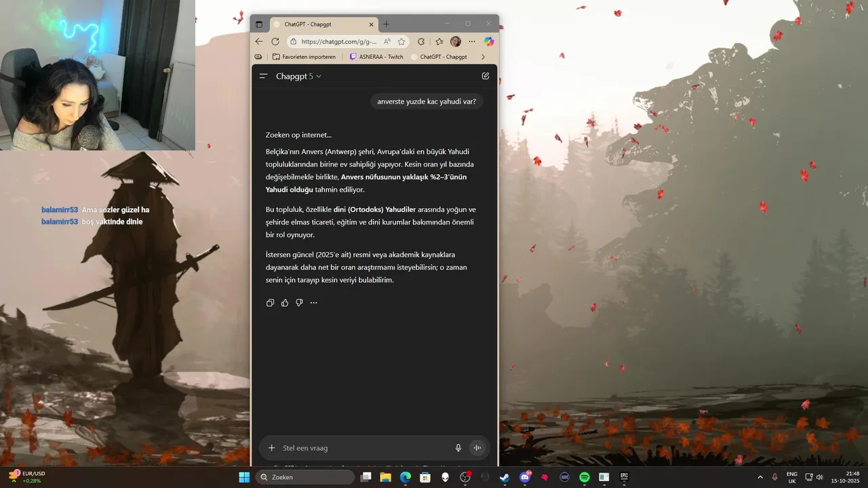Screen dimensions: 868x488
Task: Show hidden system tray icons
Action: click(760, 477)
